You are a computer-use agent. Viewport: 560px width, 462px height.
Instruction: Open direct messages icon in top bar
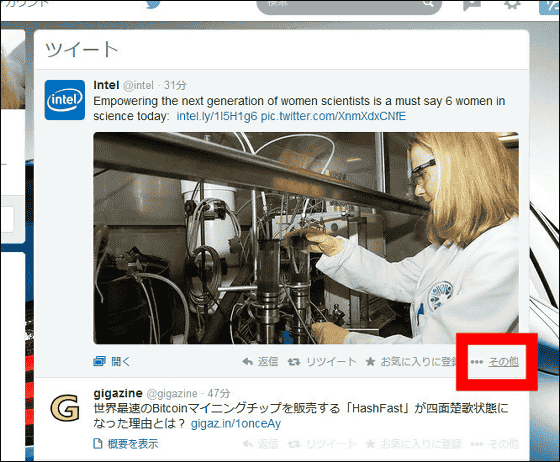471,5
